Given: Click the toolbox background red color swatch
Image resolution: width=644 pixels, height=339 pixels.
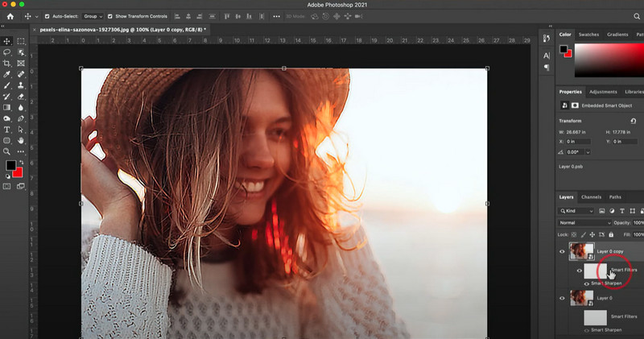Looking at the screenshot, I should [x=19, y=174].
